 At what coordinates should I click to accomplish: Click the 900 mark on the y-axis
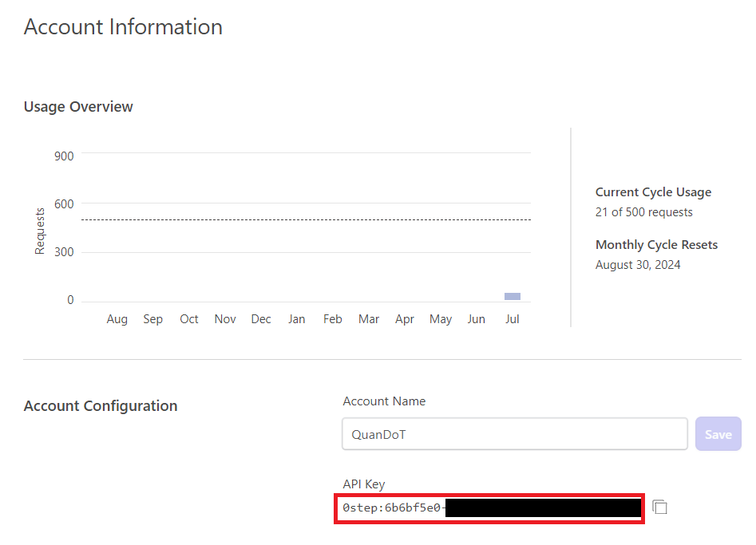pyautogui.click(x=64, y=156)
